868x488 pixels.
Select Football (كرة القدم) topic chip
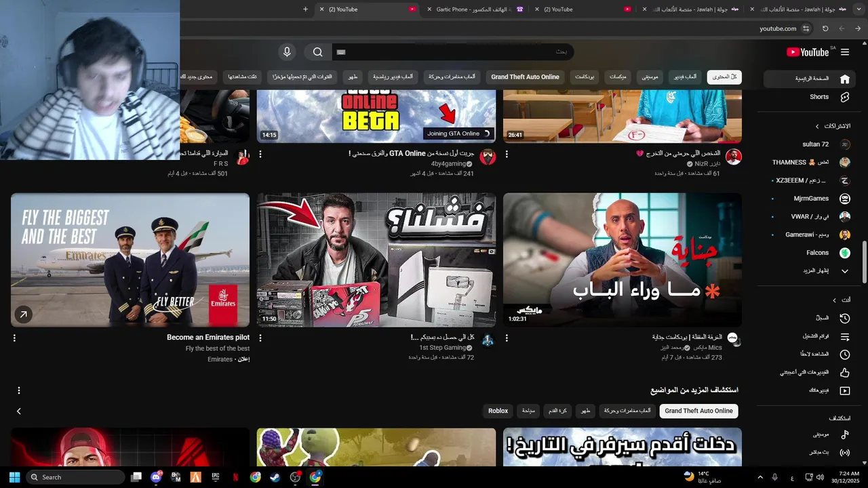click(x=558, y=411)
